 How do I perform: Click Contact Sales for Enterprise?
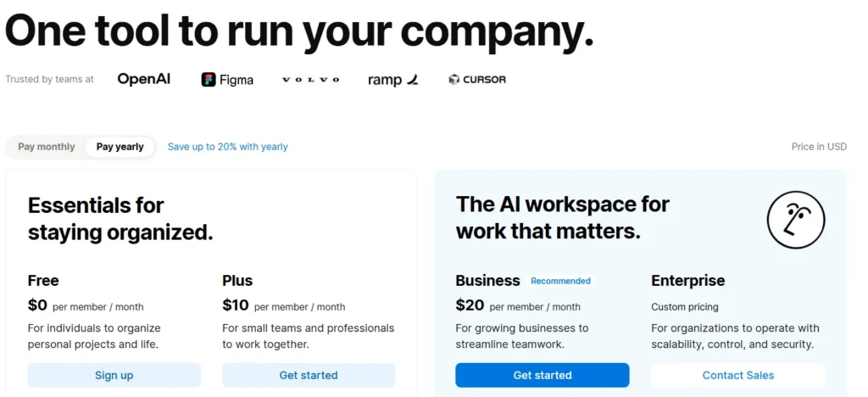pos(737,375)
